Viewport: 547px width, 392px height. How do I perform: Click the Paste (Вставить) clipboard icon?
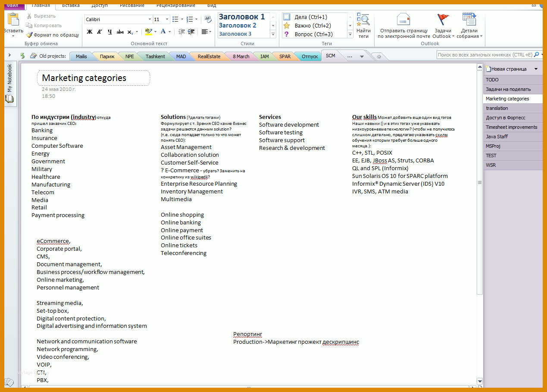(13, 19)
